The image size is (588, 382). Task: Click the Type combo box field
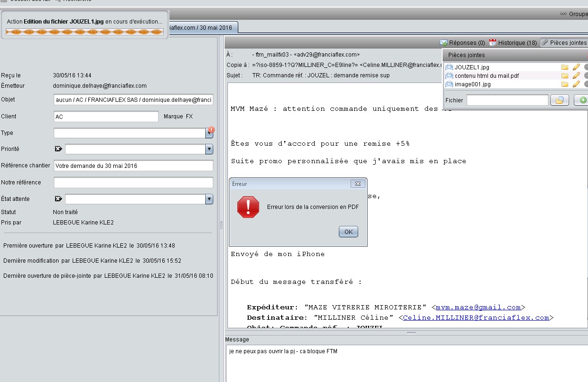pyautogui.click(x=129, y=133)
